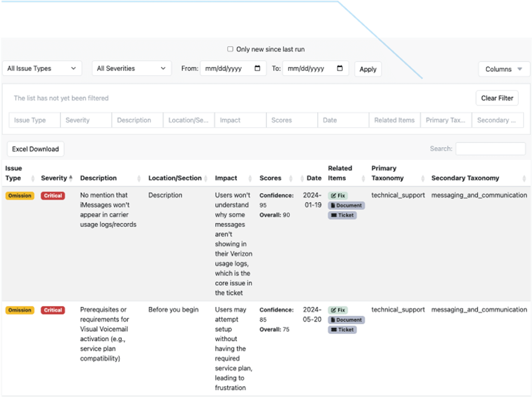The image size is (532, 397).
Task: Expand All Issue Types dropdown
Action: coord(42,68)
